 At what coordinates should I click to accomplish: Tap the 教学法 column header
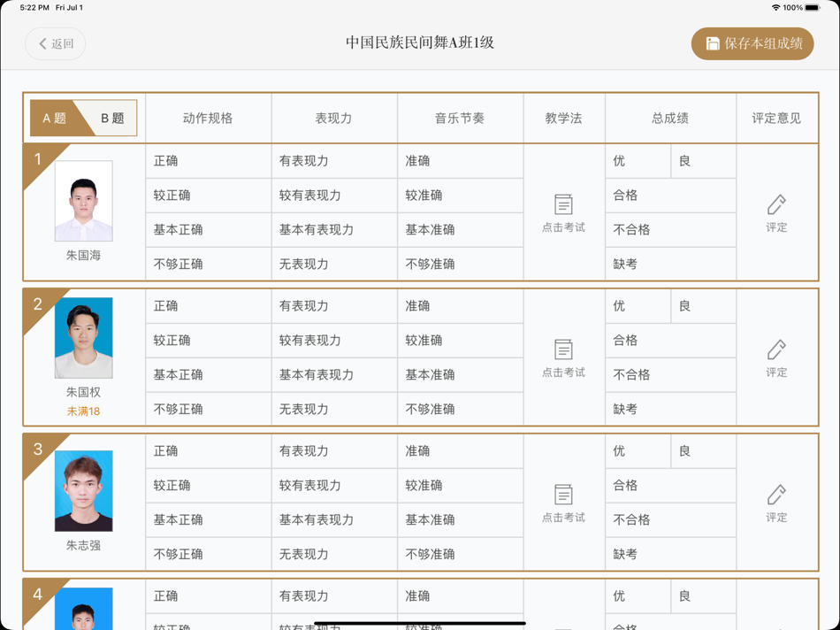pyautogui.click(x=563, y=118)
